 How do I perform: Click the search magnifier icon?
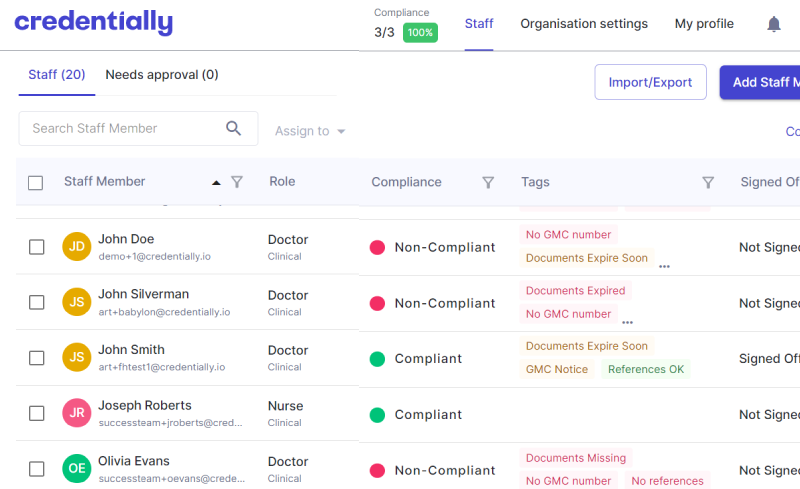click(233, 128)
